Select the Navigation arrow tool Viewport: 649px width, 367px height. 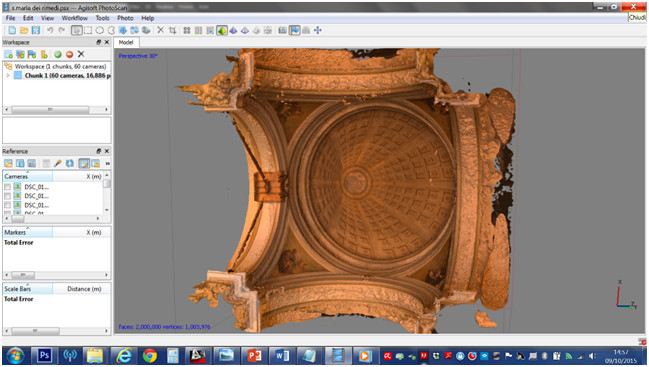77,30
